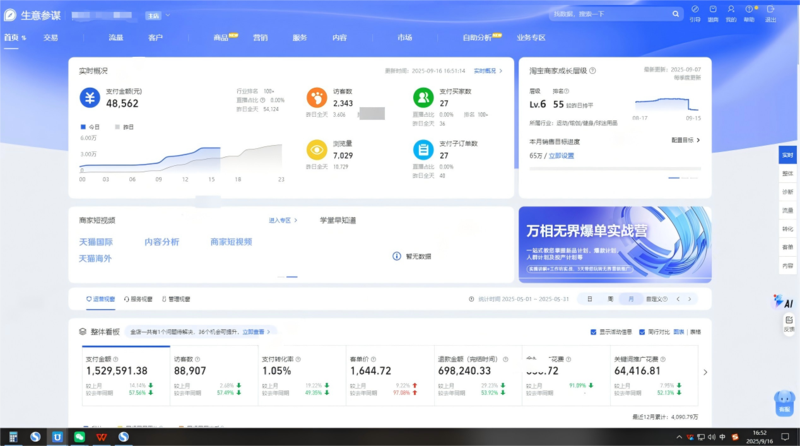800x446 pixels.
Task: Go to previous period with left arrow
Action: 679,299
